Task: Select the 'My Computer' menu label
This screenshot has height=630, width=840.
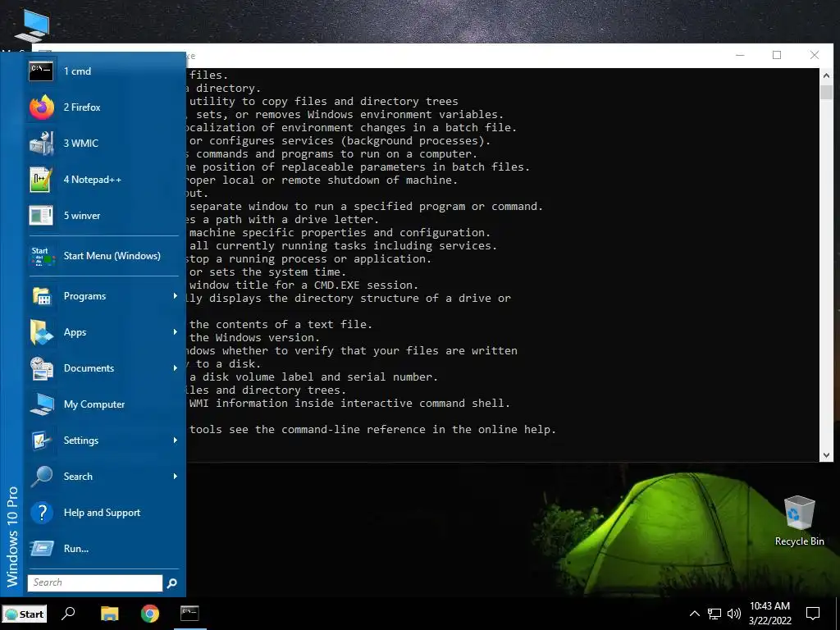Action: pos(94,404)
